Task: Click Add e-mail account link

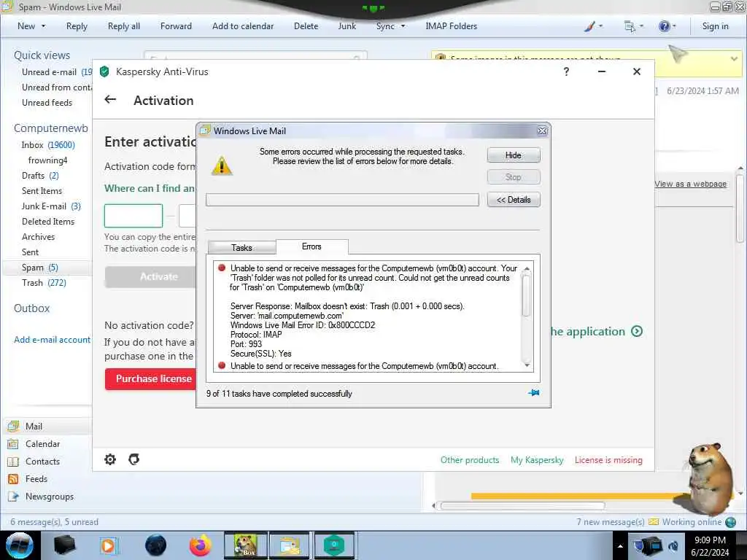Action: click(x=52, y=340)
